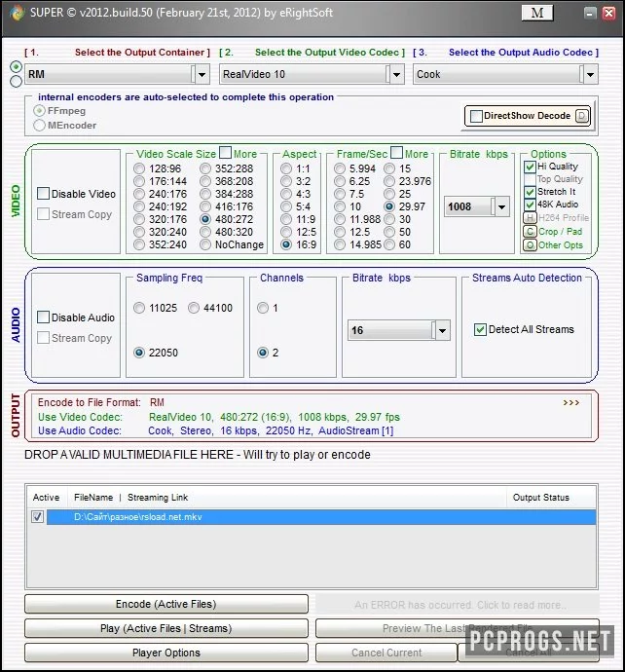Choose 4:3 aspect ratio

coord(286,194)
